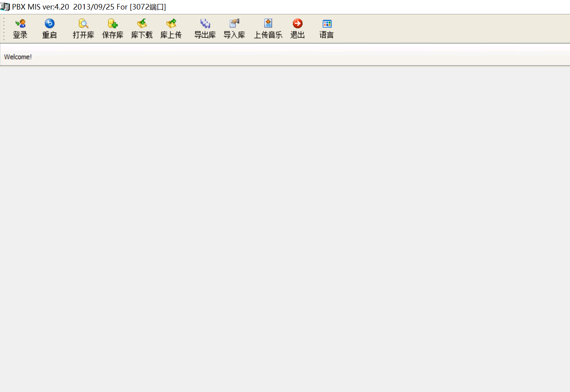
Task: Exit the program with 退出
Action: click(x=297, y=29)
